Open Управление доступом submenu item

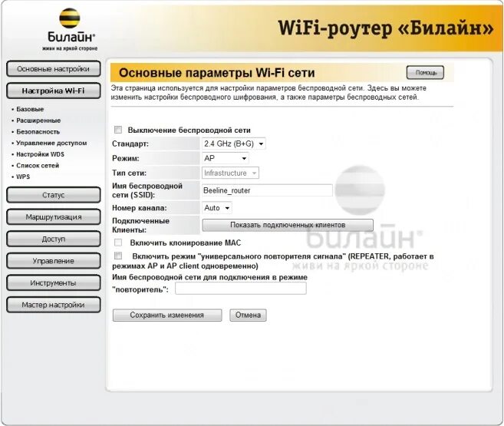tap(51, 143)
